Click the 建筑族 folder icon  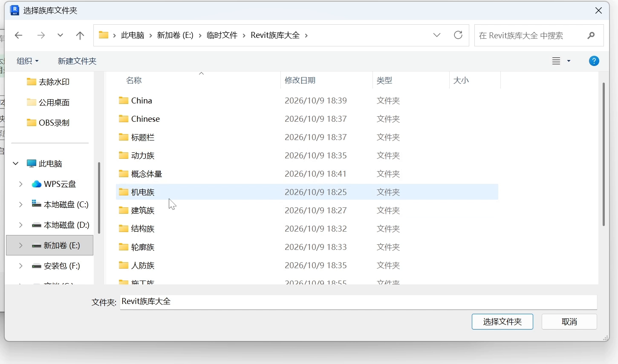point(124,210)
